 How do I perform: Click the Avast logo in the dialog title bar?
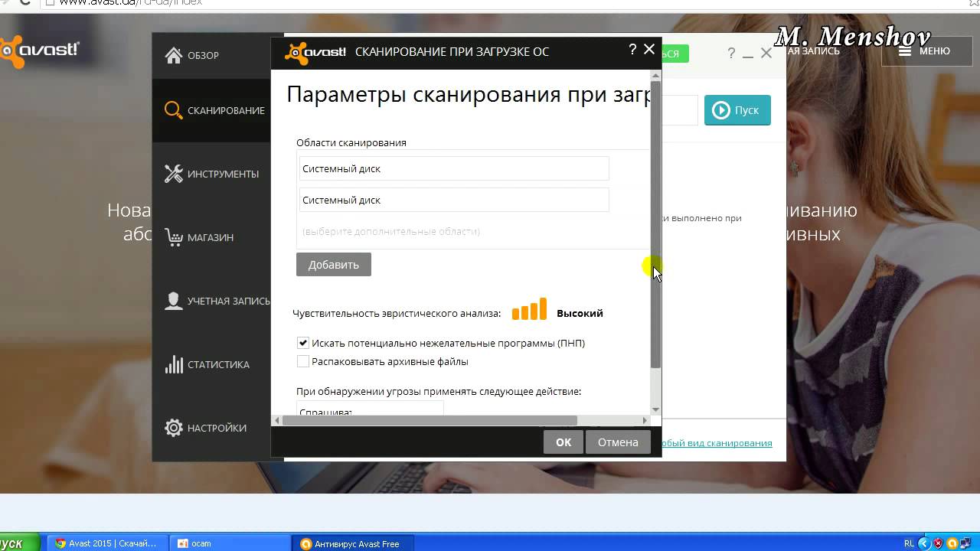click(315, 52)
